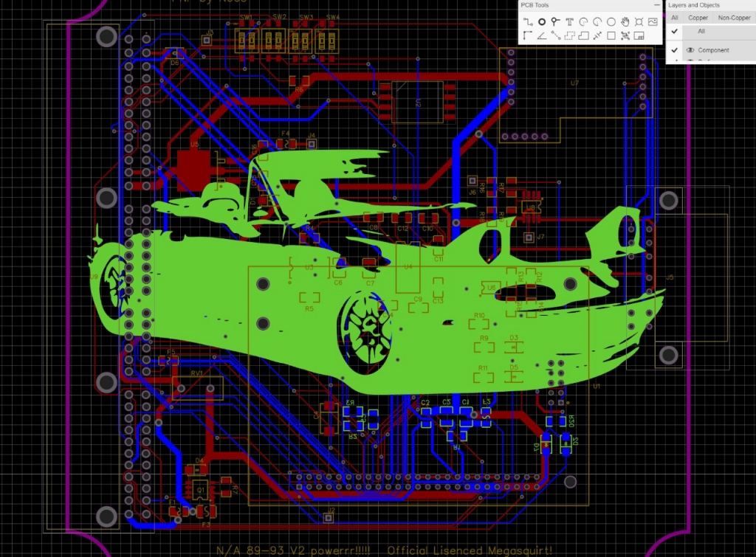Click the U4 component label
This screenshot has width=756, height=557.
point(408,266)
